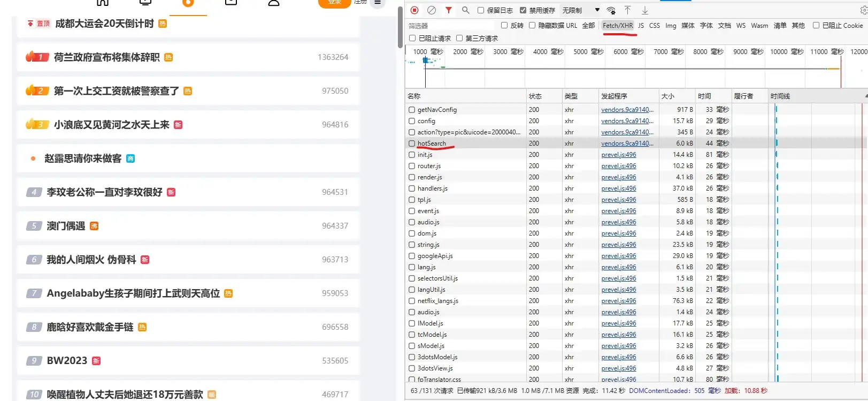Click the export HAR download arrow
868x401 pixels.
click(x=645, y=10)
